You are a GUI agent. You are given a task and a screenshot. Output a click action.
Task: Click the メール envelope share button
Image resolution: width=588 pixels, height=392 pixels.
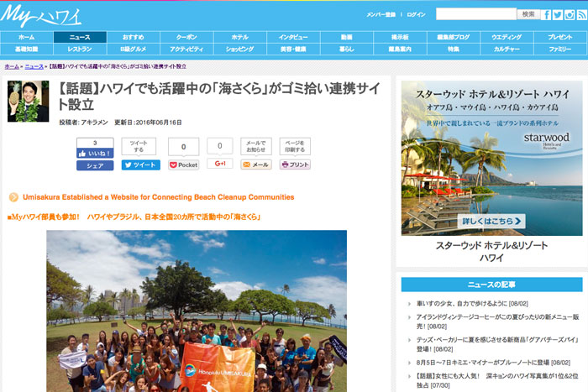[256, 165]
